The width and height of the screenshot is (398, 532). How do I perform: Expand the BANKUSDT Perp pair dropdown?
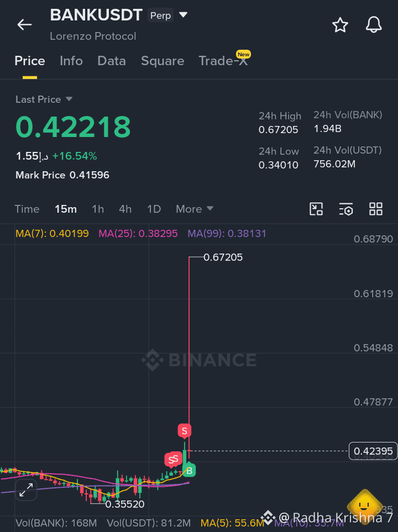[183, 14]
